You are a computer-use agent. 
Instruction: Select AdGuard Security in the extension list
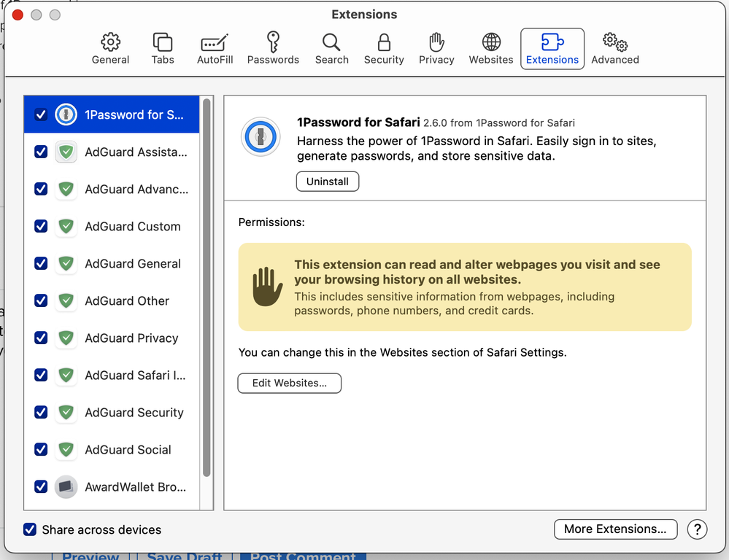tap(134, 412)
